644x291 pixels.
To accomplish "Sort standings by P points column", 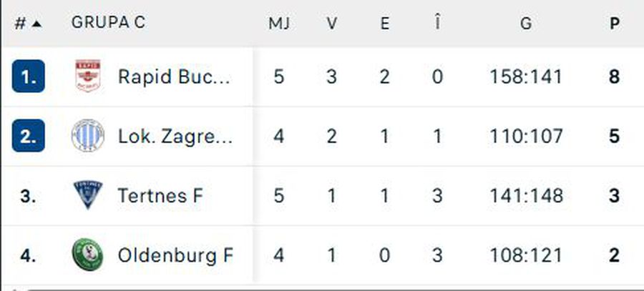I will (x=614, y=23).
